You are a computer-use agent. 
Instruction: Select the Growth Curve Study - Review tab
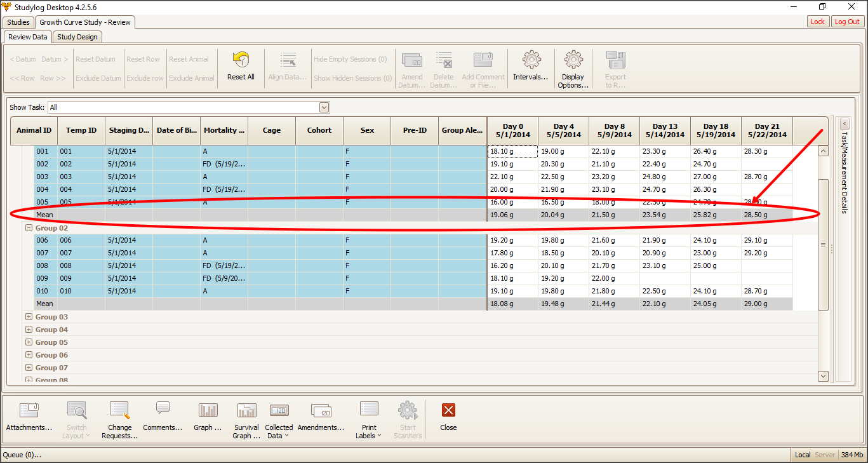click(85, 22)
